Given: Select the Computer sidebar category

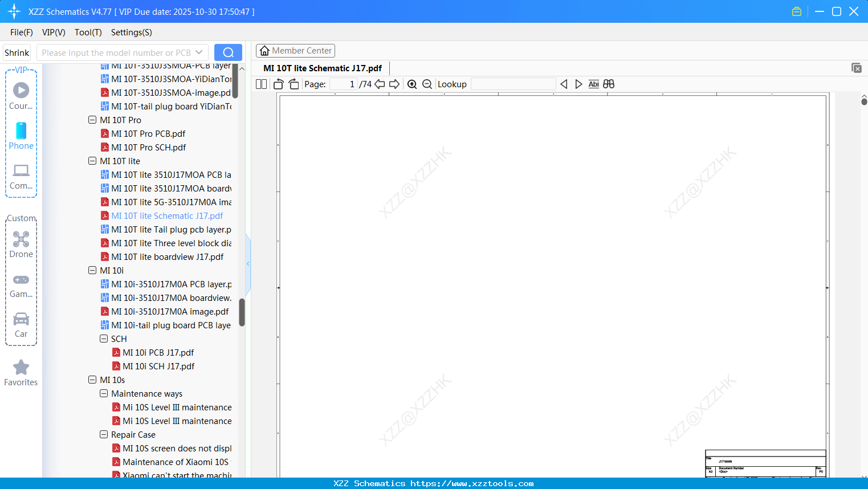Looking at the screenshot, I should tap(21, 176).
